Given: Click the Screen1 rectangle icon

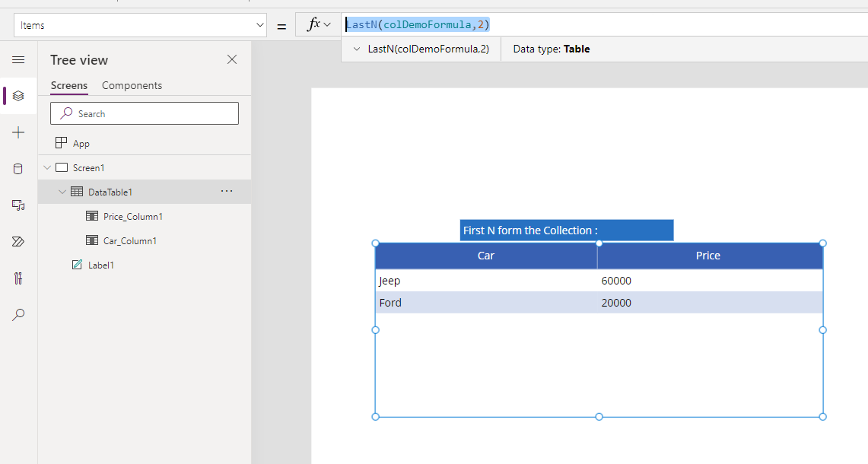Looking at the screenshot, I should coord(62,167).
